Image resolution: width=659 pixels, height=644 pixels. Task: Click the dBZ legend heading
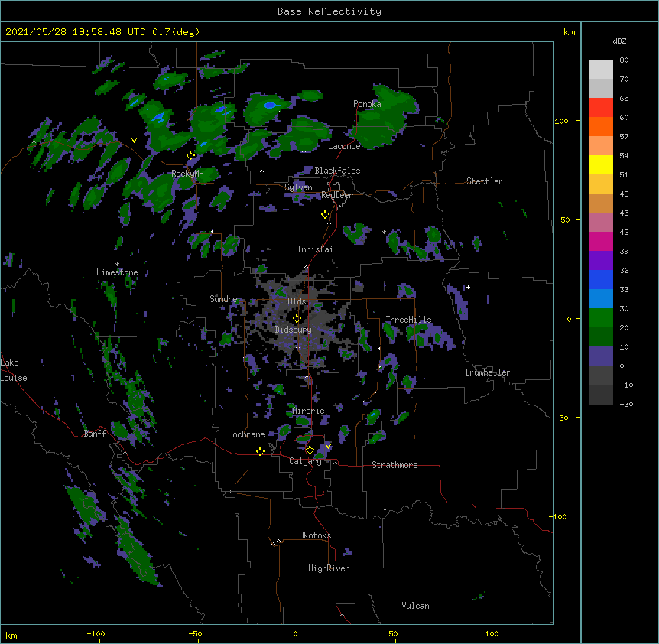(x=619, y=41)
